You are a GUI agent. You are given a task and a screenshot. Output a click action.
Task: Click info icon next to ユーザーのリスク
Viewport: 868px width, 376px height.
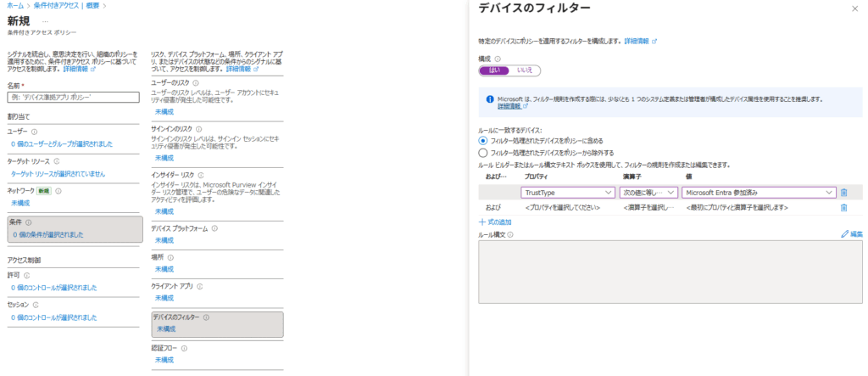tap(196, 83)
